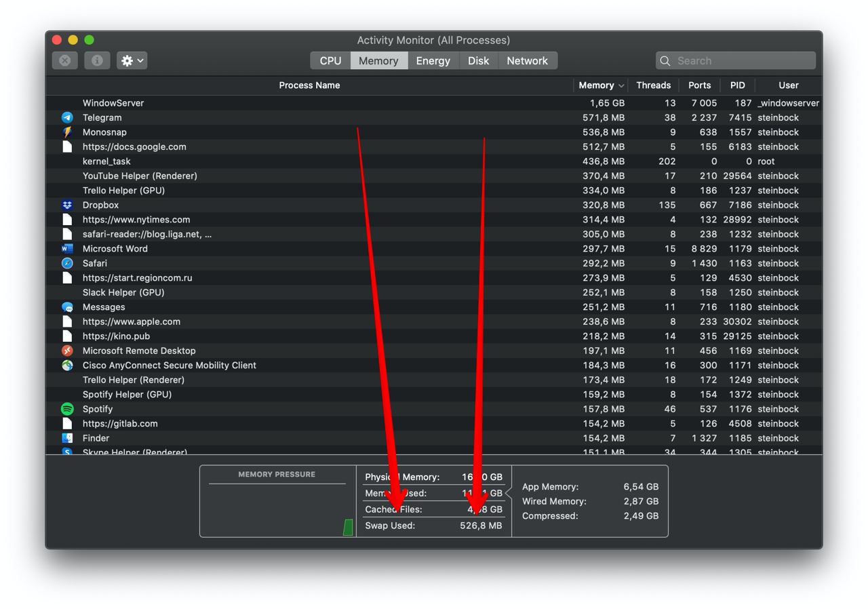Screen dimensions: 868x609
Task: Select the Trello Helper (GPU) row
Action: [434, 191]
